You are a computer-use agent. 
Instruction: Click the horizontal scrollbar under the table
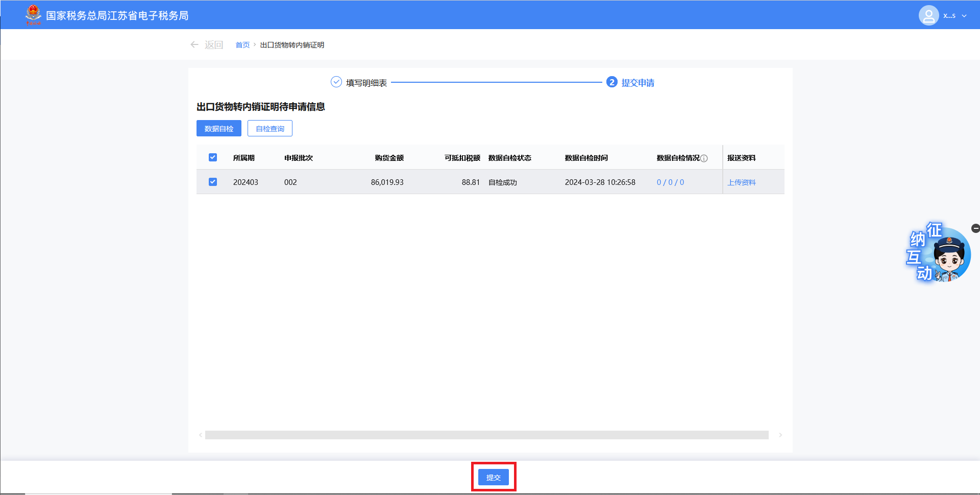[x=486, y=435]
